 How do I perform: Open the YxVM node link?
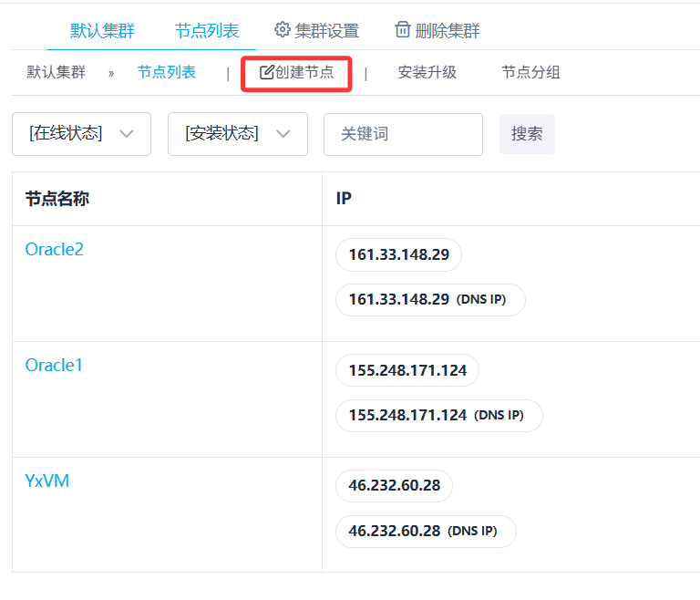coord(46,481)
